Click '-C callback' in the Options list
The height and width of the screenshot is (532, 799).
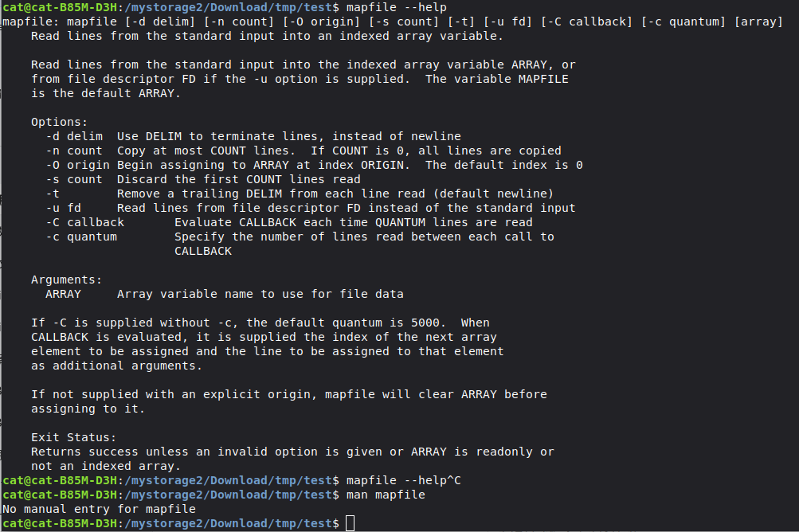84,222
